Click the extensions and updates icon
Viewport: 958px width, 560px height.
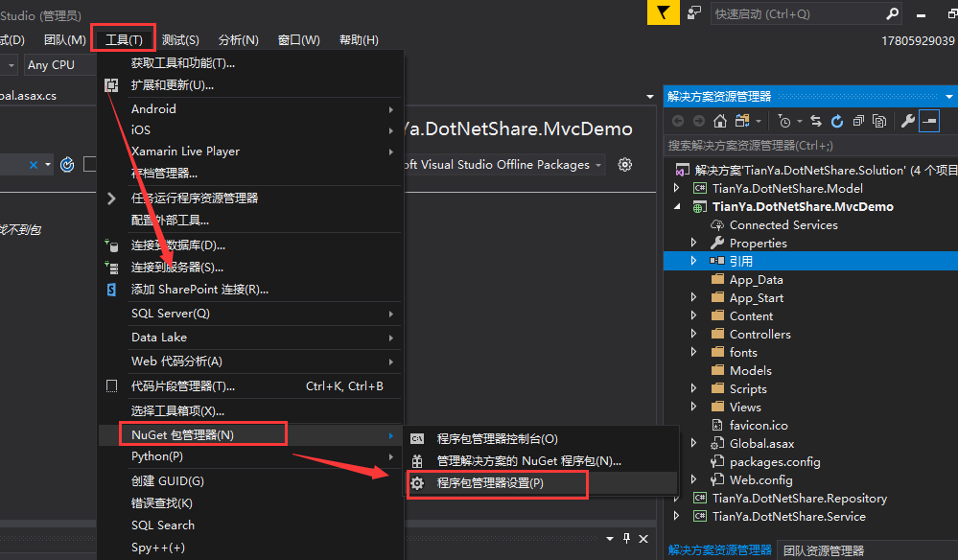point(111,85)
